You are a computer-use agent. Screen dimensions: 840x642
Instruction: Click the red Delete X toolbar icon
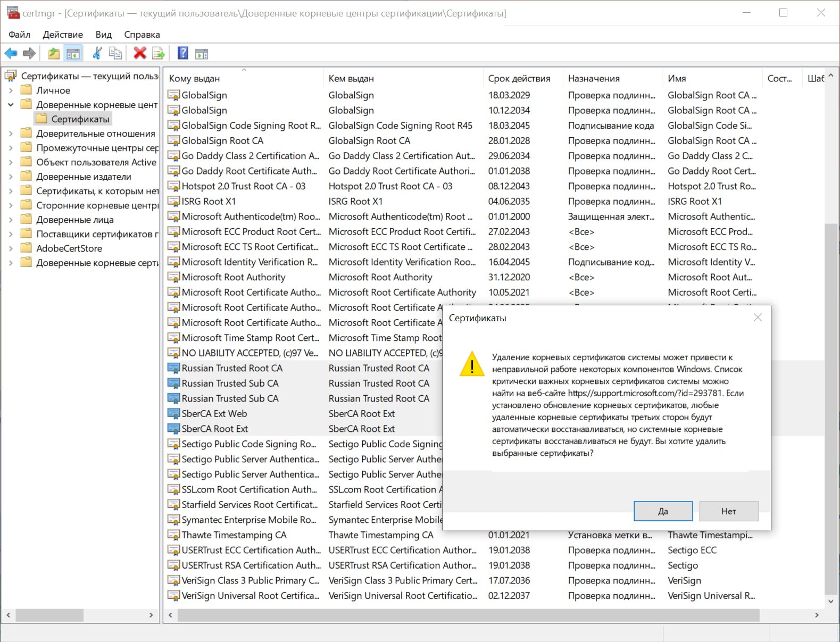point(140,53)
